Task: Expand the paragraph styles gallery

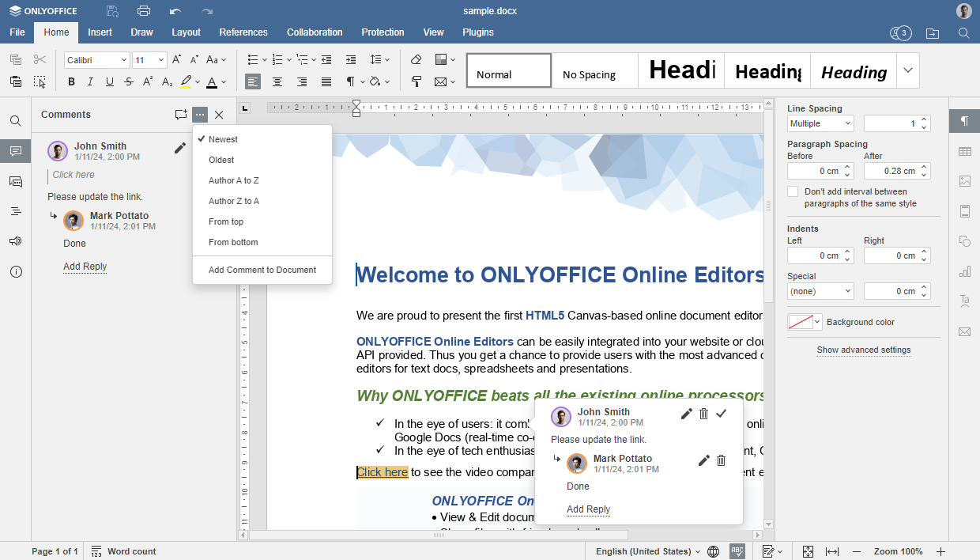Action: point(908,70)
